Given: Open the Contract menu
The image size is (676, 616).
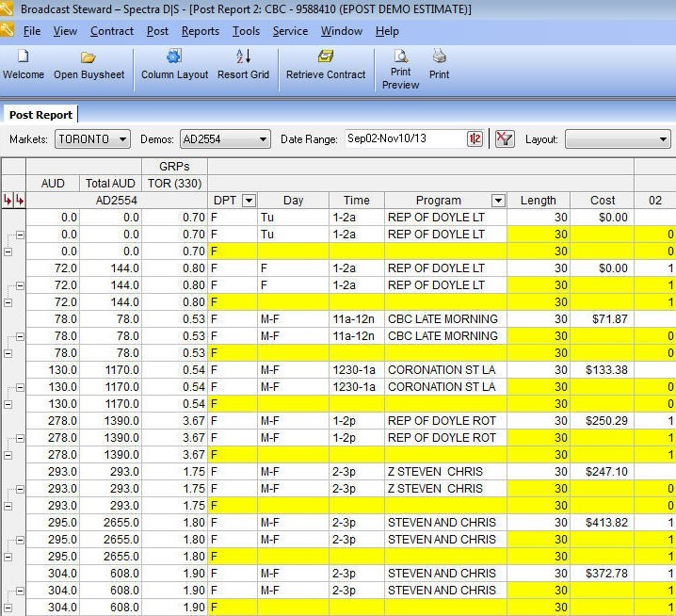Looking at the screenshot, I should pos(112,31).
